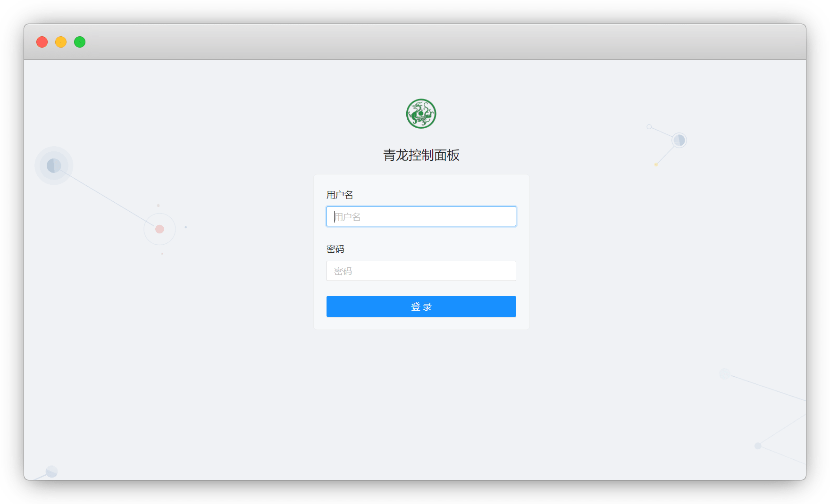Maximize the window using the green button
The height and width of the screenshot is (504, 830).
click(x=80, y=42)
